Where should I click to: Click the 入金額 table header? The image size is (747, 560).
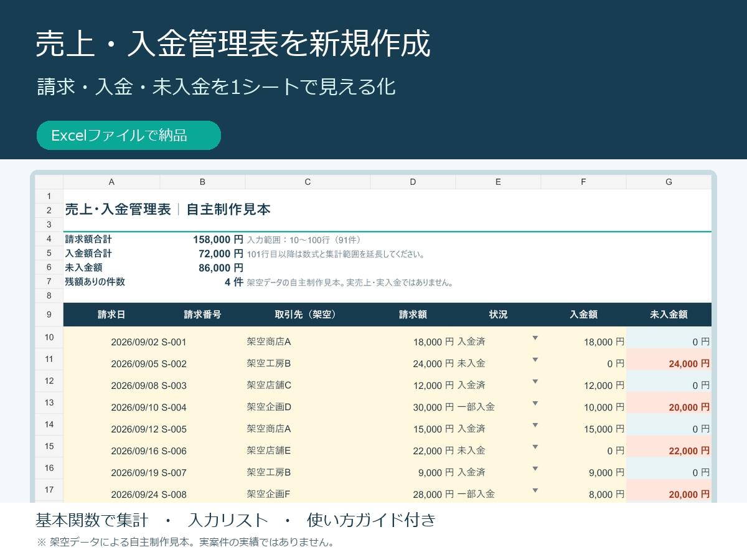coord(583,314)
